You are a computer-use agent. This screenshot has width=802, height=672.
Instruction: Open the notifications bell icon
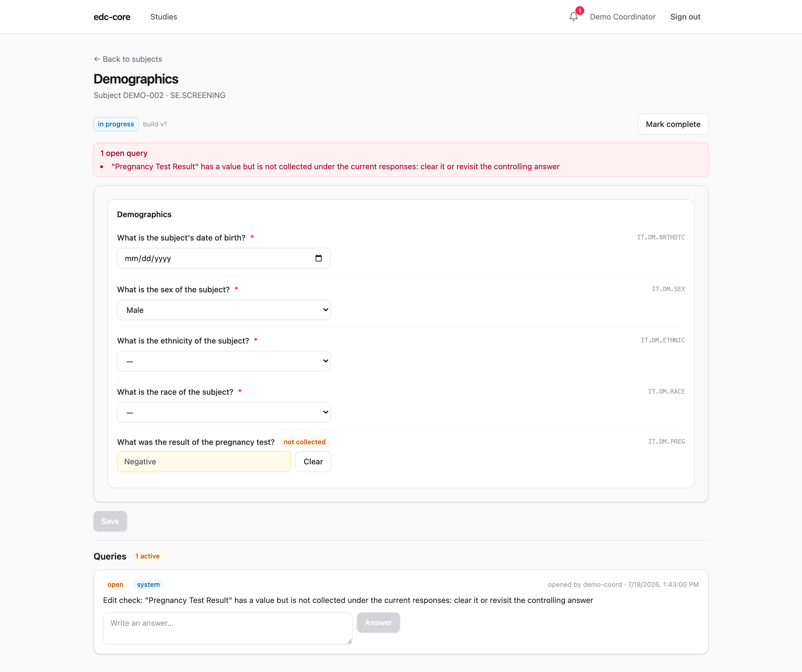pyautogui.click(x=573, y=17)
